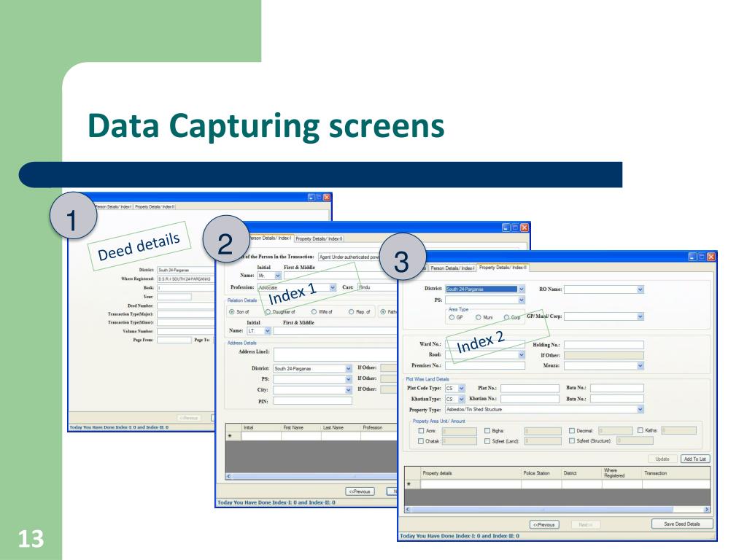
Task: Click the Year field in Deed details window
Action: coord(174,297)
